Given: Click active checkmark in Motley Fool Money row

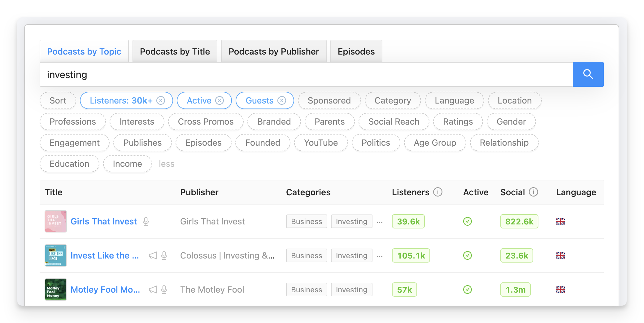Looking at the screenshot, I should [468, 290].
